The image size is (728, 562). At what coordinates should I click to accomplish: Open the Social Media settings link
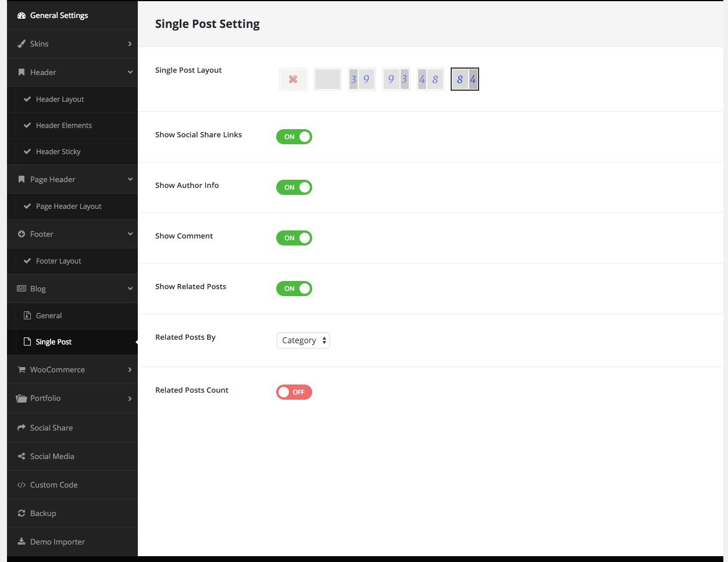point(52,457)
